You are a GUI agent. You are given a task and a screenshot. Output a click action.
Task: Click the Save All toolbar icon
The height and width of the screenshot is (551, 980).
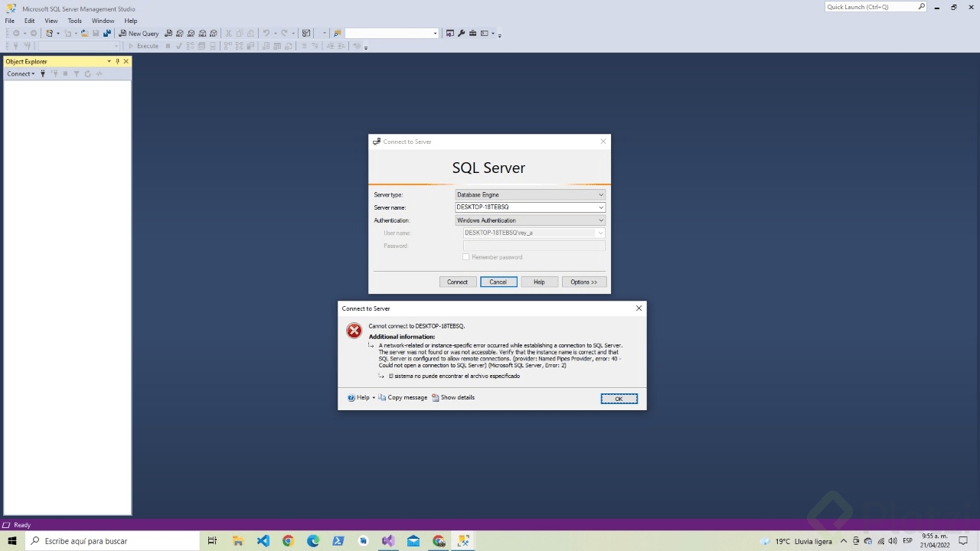(106, 34)
